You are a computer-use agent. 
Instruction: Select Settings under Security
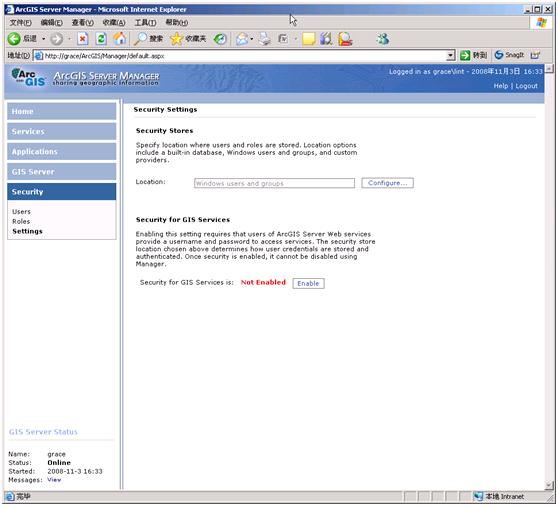(x=27, y=231)
